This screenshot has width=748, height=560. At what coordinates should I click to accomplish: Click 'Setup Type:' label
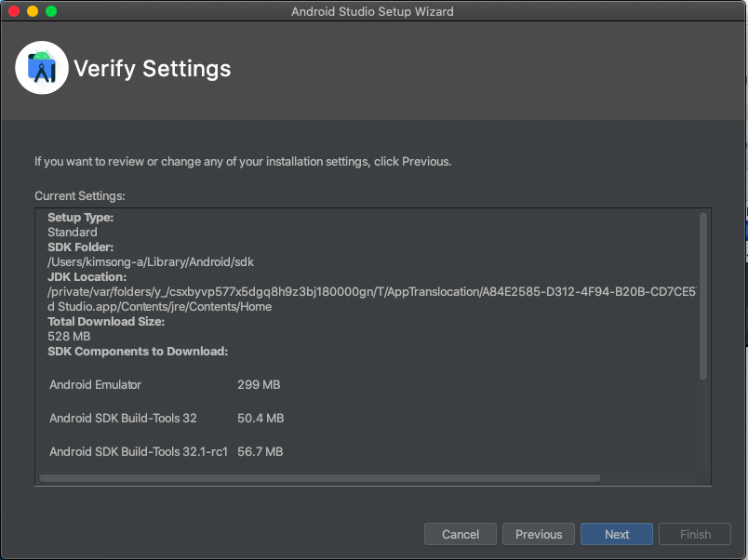coord(81,218)
